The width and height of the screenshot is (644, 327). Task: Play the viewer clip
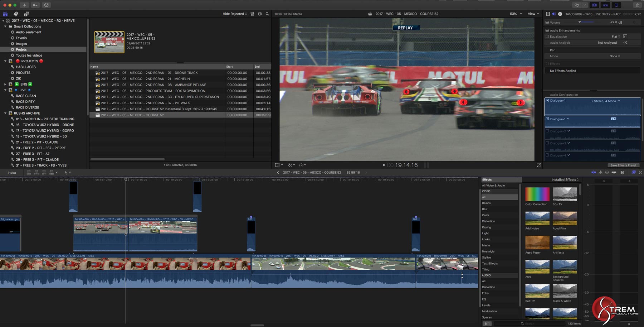[384, 165]
